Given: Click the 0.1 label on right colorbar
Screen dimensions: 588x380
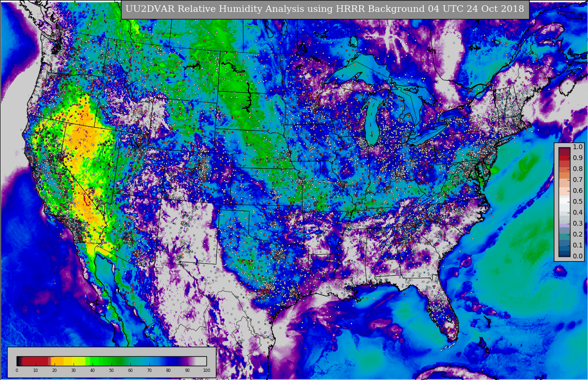Looking at the screenshot, I should click(578, 246).
